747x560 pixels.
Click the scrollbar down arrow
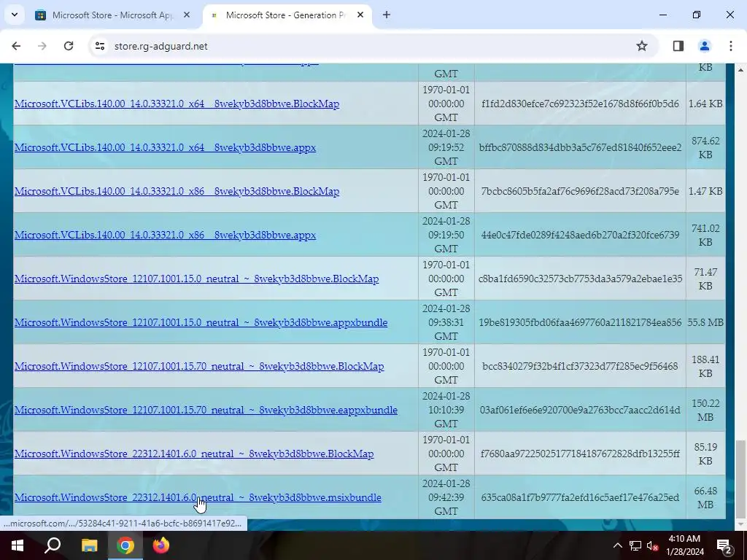pyautogui.click(x=740, y=524)
